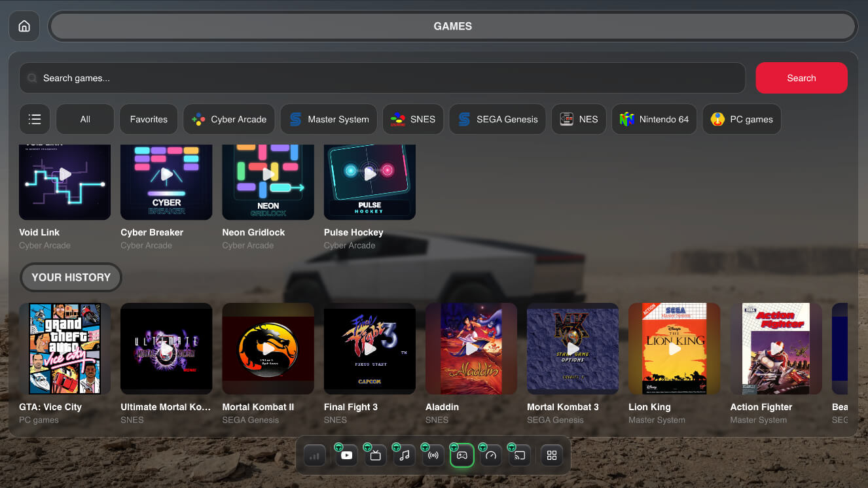
Task: Click the Search button
Action: pyautogui.click(x=801, y=78)
